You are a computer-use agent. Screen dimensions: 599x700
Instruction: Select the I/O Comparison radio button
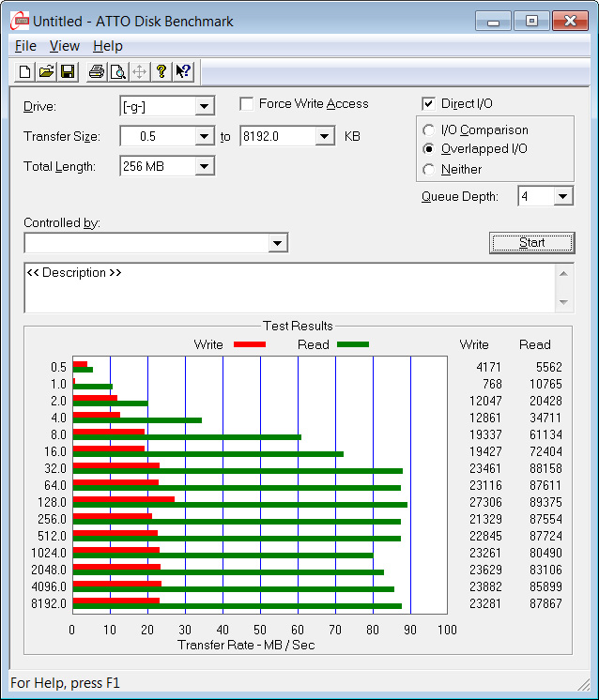(x=428, y=129)
